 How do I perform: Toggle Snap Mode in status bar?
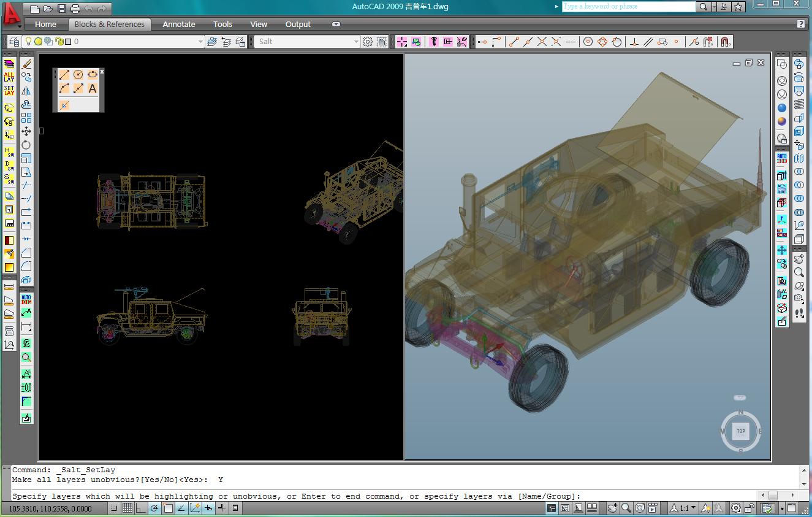[114, 508]
